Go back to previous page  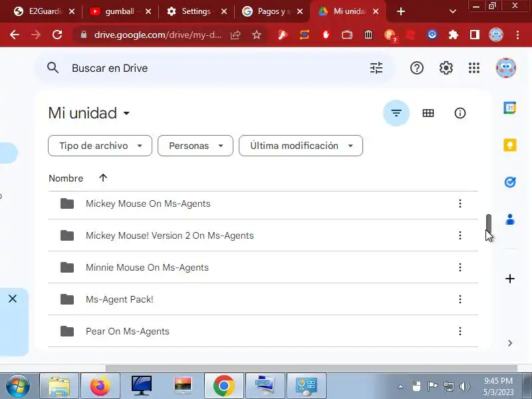coord(15,35)
